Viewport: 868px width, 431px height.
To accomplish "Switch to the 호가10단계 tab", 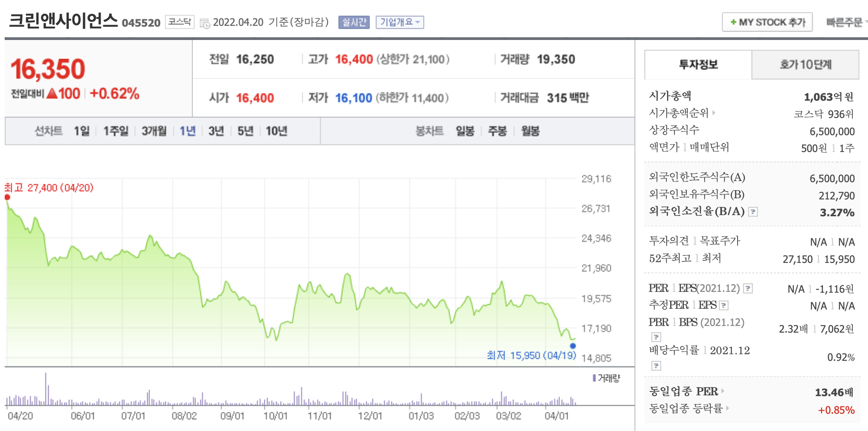I will 805,65.
